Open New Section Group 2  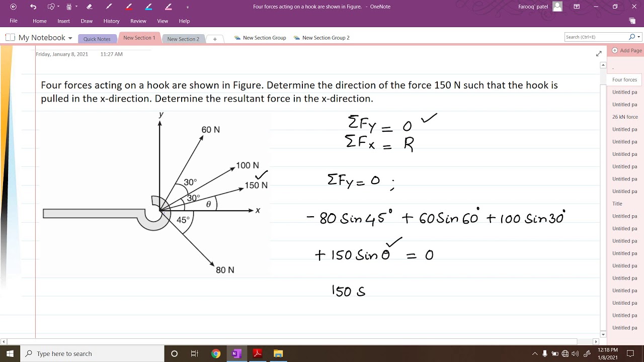point(321,38)
